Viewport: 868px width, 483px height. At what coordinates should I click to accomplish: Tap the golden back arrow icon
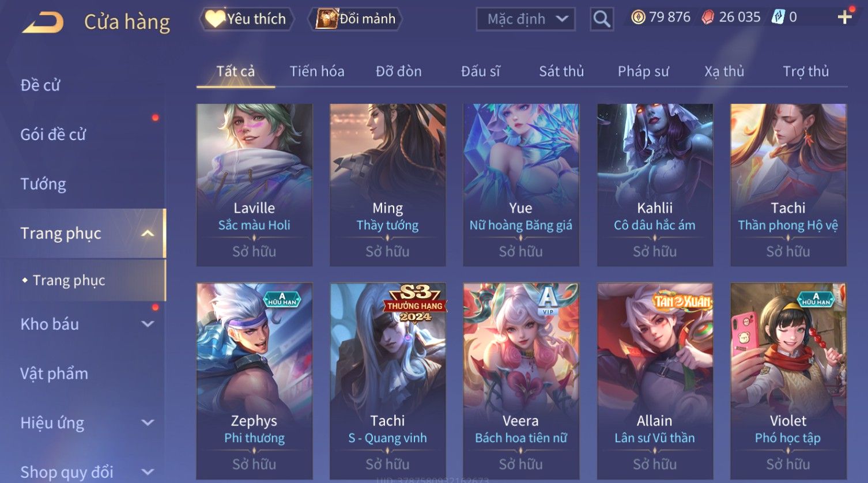coord(43,22)
